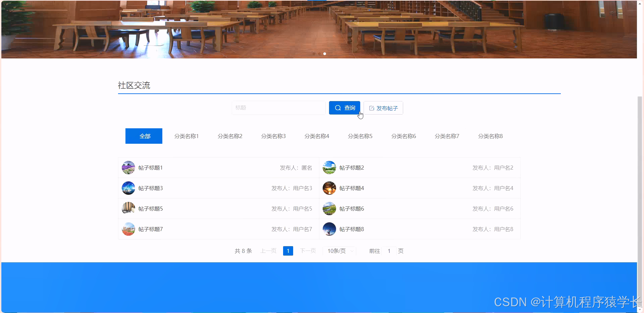Image resolution: width=644 pixels, height=313 pixels.
Task: Click 下一页 to go to next page
Action: click(308, 251)
